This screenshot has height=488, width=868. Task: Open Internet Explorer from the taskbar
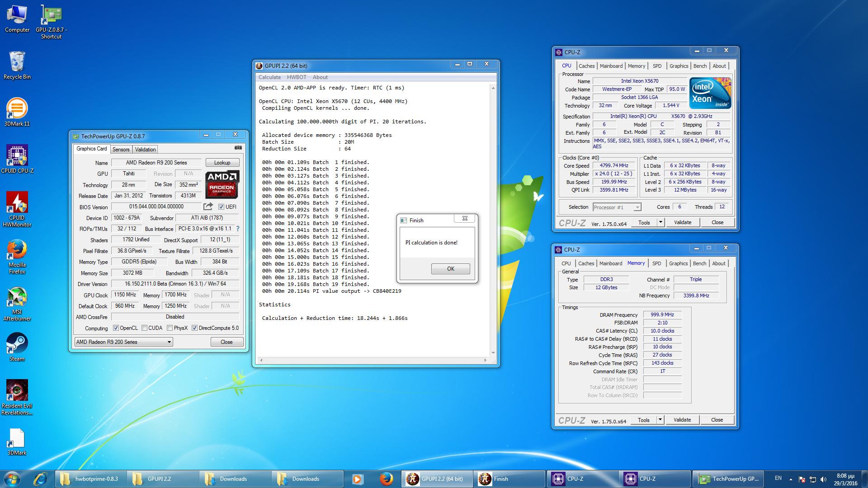pos(41,479)
